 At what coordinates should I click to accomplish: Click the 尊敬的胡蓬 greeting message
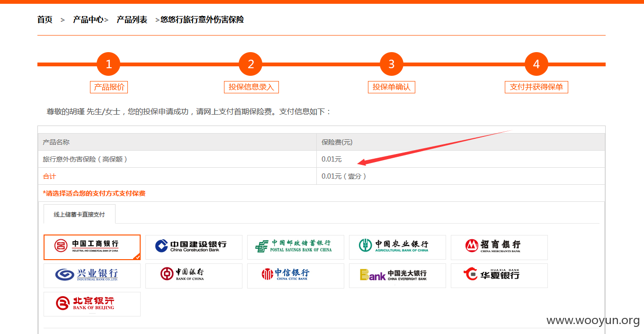189,112
